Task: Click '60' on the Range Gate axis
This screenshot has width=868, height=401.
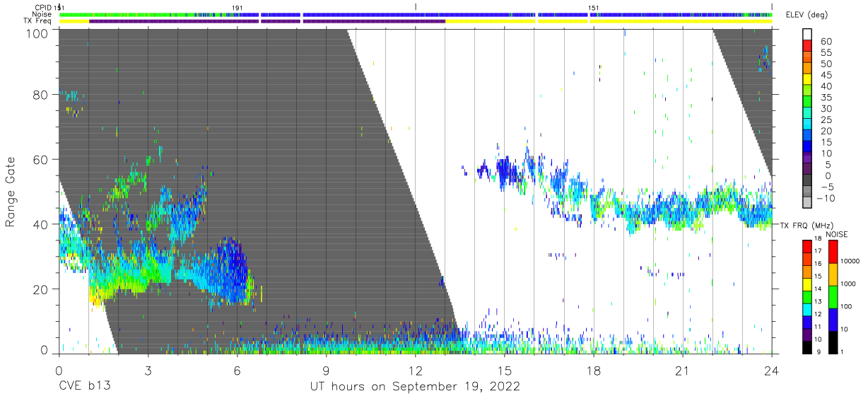Action: (x=40, y=160)
